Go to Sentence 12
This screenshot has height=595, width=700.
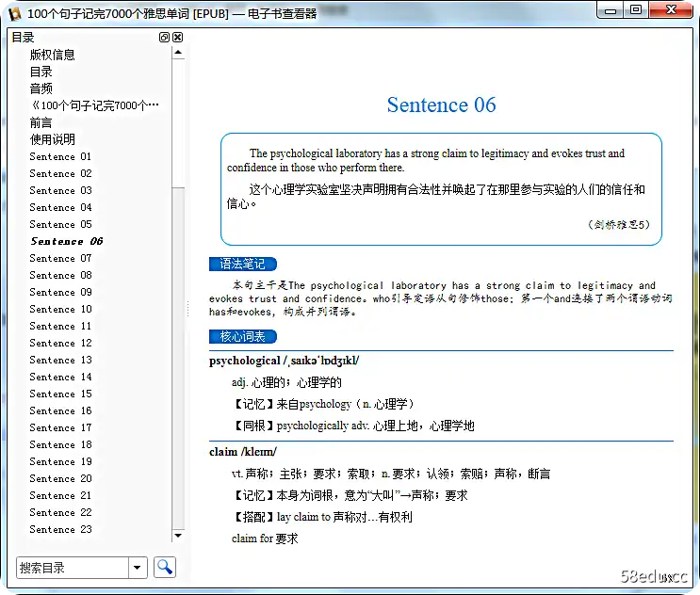pyautogui.click(x=60, y=343)
